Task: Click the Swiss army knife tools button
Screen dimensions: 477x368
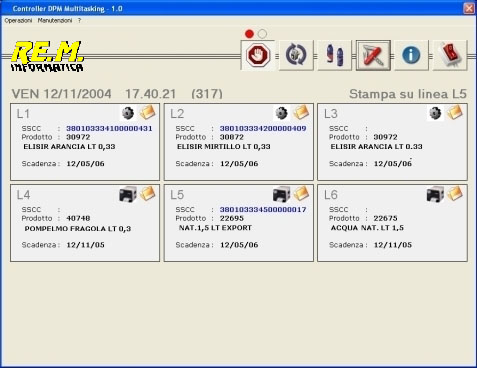Action: (373, 55)
